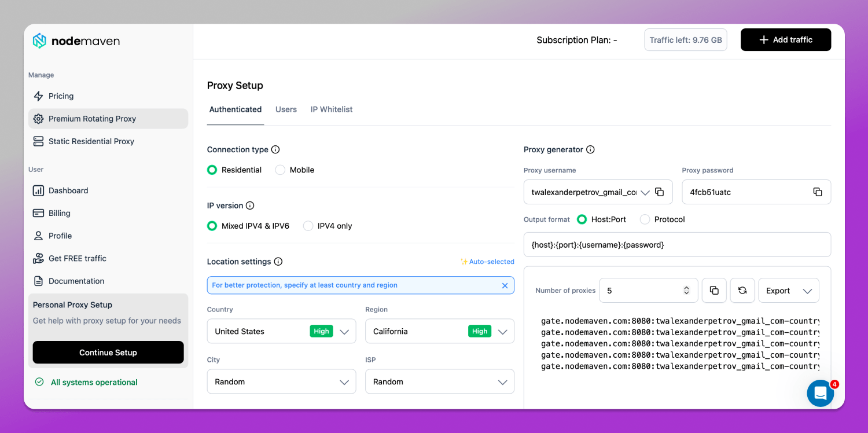Viewport: 868px width, 433px height.
Task: Dismiss the better protection hint banner
Action: pyautogui.click(x=505, y=285)
